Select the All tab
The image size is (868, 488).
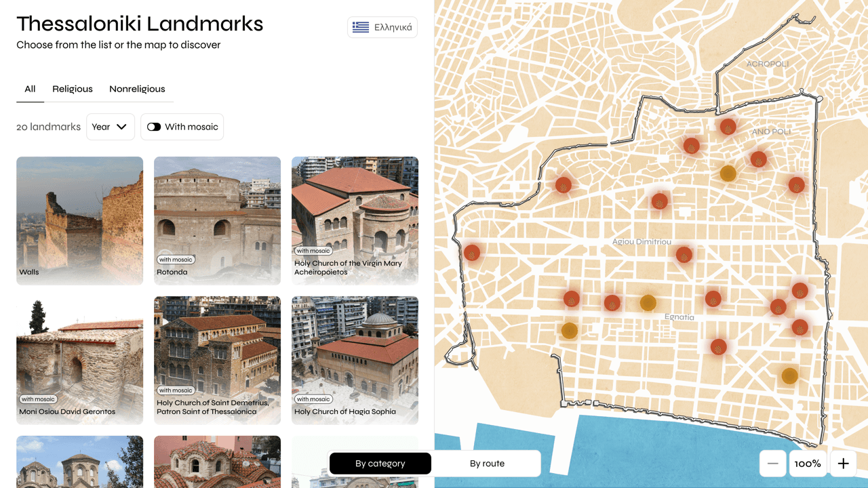tap(30, 89)
